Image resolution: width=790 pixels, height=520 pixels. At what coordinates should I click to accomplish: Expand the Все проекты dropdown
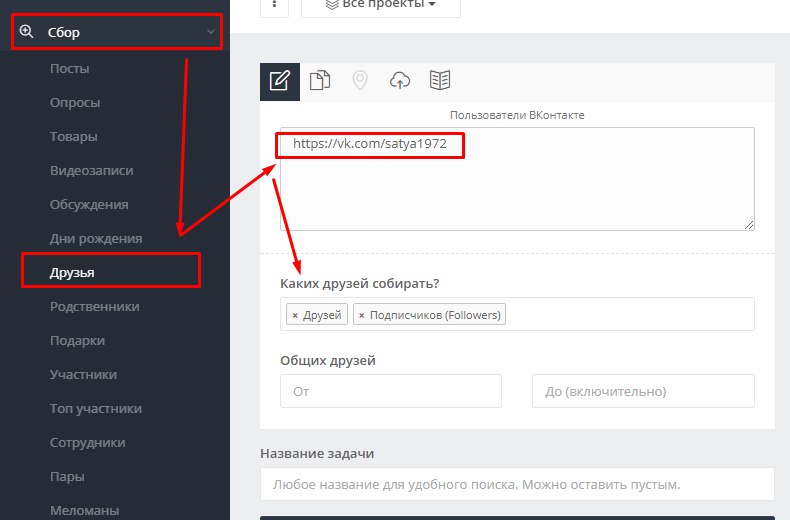[381, 5]
